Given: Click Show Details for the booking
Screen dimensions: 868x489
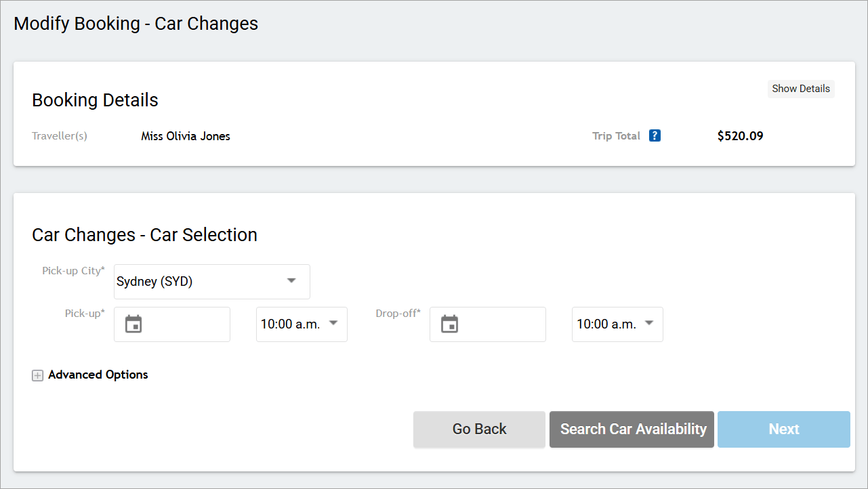Looking at the screenshot, I should (801, 89).
